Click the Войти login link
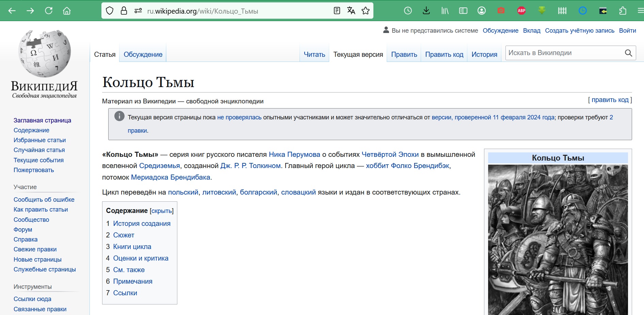The height and width of the screenshot is (315, 644). [627, 31]
